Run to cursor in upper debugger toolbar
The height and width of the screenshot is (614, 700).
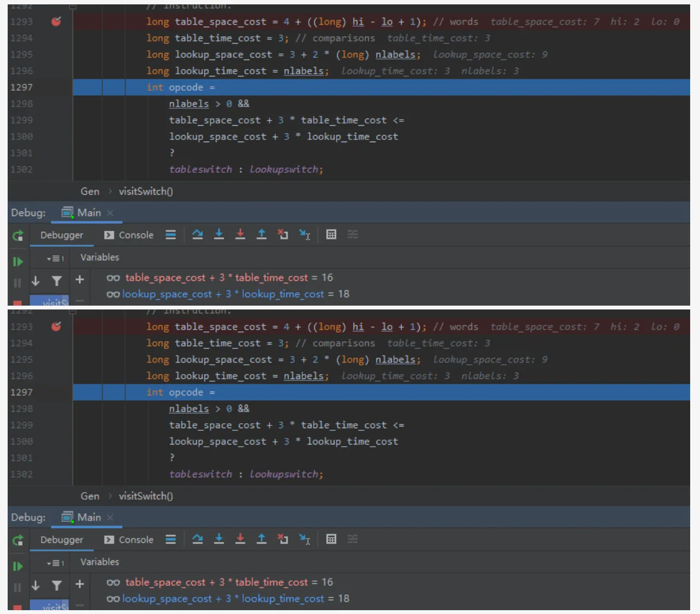click(305, 235)
